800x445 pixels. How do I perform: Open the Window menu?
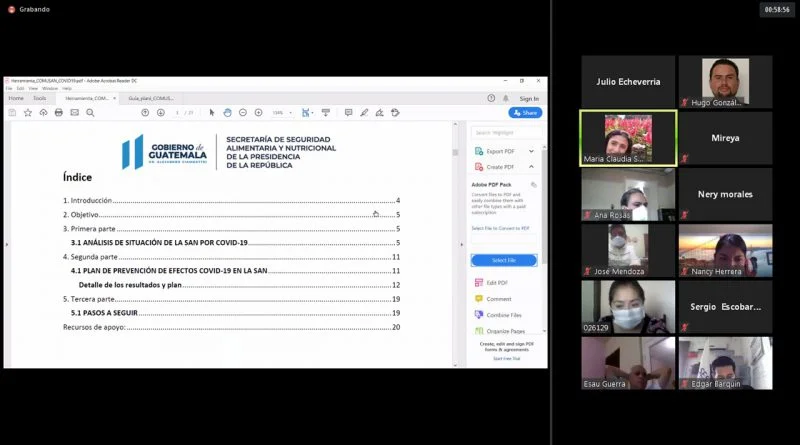point(50,89)
